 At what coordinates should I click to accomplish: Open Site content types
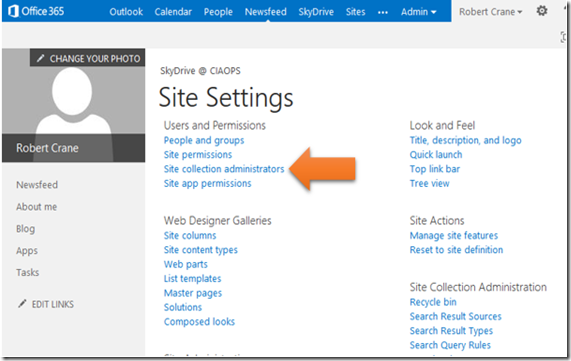201,250
